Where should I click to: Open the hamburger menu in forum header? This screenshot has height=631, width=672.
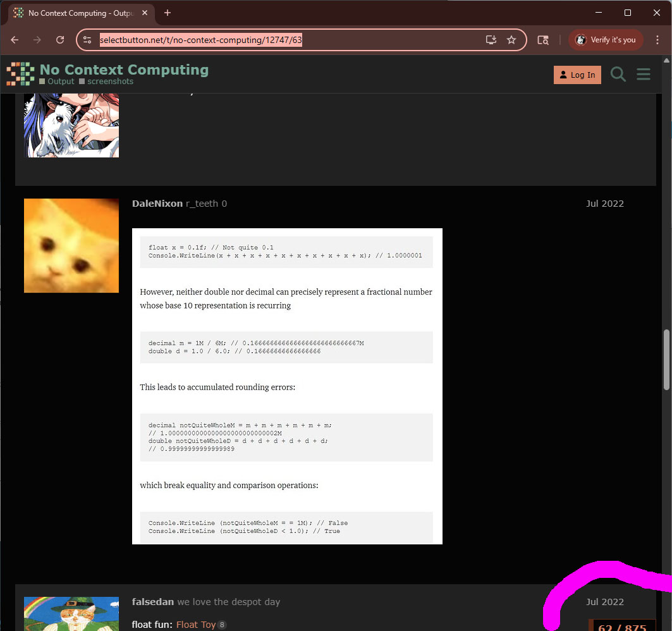pyautogui.click(x=644, y=75)
